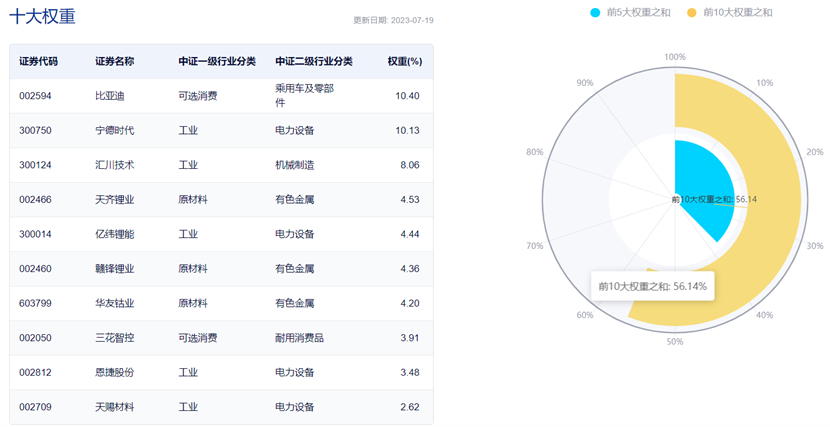Click weight value 10.13
Image resolution: width=830 pixels, height=427 pixels.
pos(408,130)
